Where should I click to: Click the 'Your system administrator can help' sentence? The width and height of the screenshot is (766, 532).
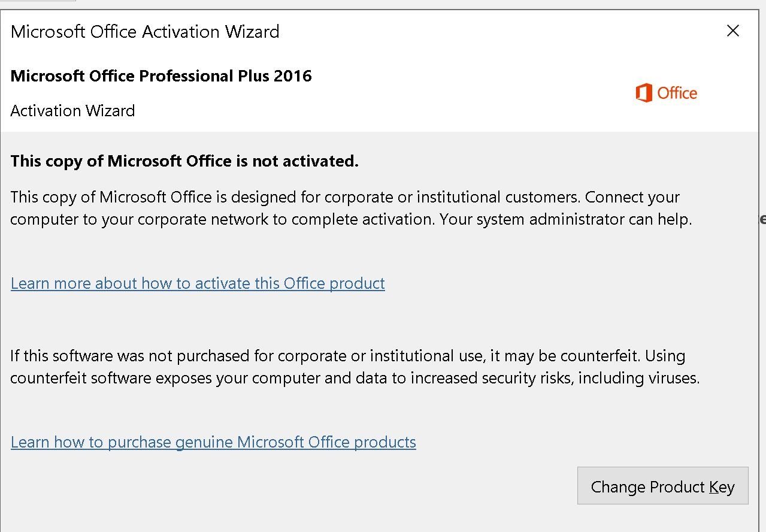pos(565,219)
